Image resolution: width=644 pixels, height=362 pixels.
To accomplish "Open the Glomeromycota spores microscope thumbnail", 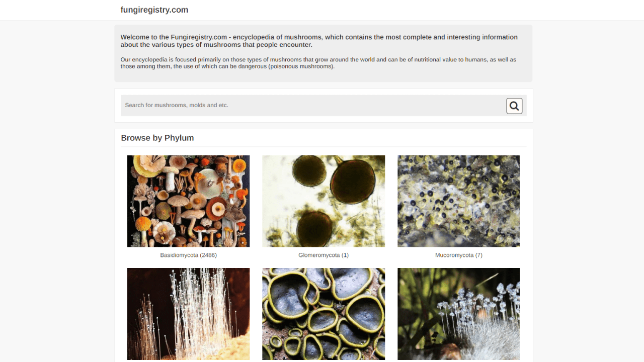I will point(324,201).
